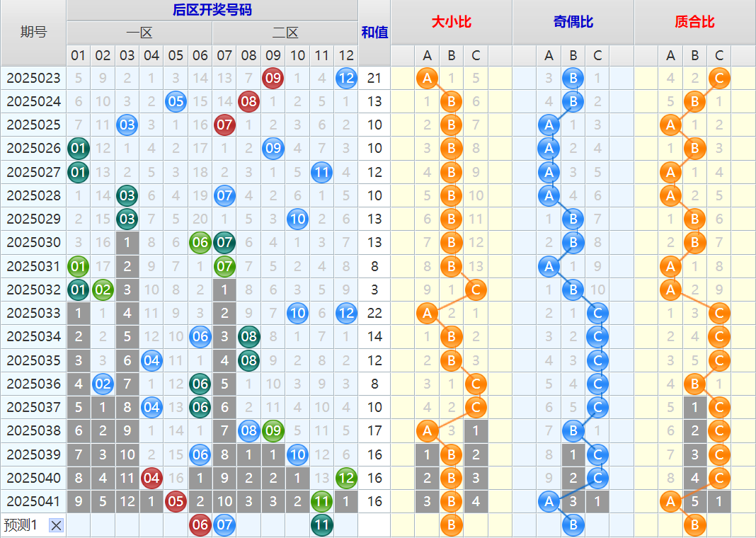Click the 期号 column header
756x538 pixels.
[x=33, y=33]
